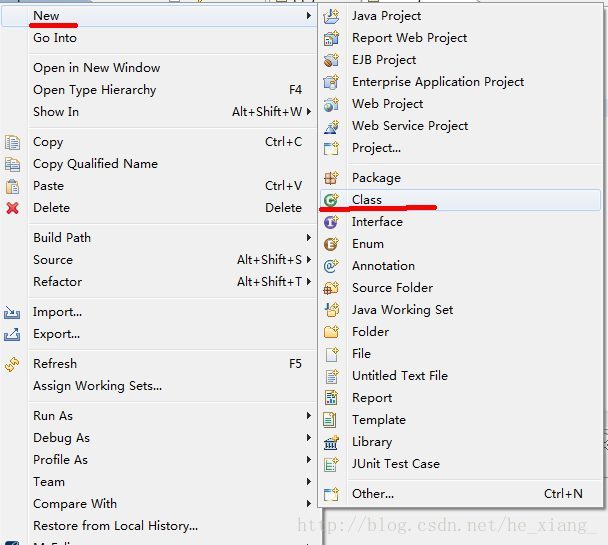
Task: Click the Library building icon
Action: [331, 442]
